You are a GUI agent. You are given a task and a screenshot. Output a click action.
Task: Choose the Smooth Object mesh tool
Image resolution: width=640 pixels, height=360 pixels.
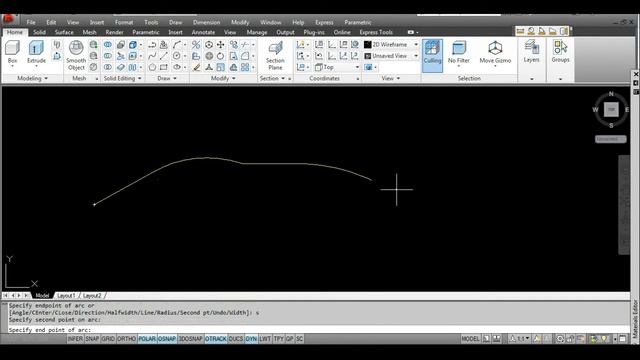click(76, 56)
